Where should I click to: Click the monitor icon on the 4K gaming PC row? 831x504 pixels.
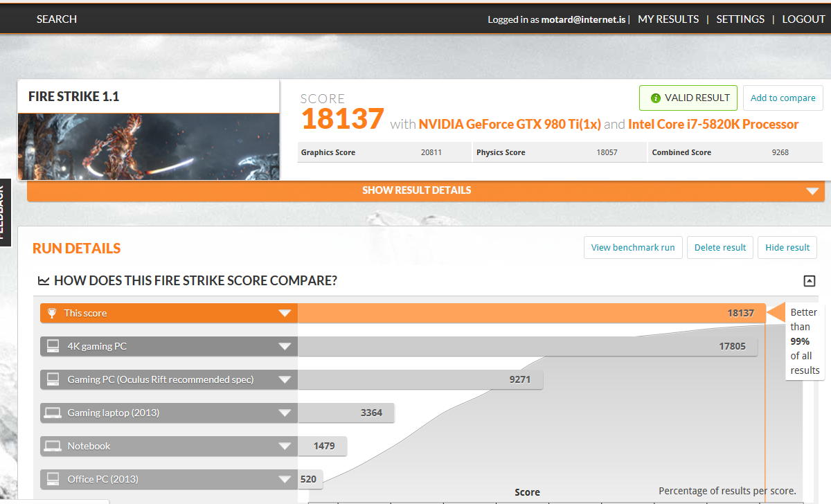[x=52, y=346]
